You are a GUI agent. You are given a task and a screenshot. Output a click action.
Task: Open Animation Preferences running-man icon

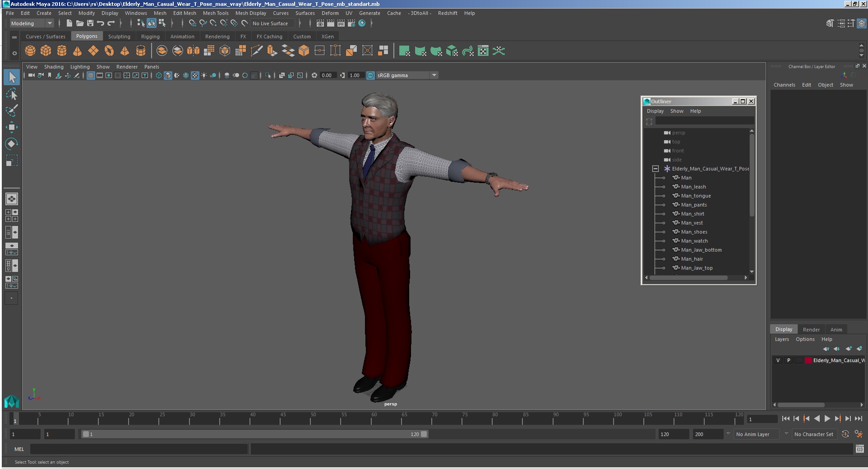tap(859, 434)
